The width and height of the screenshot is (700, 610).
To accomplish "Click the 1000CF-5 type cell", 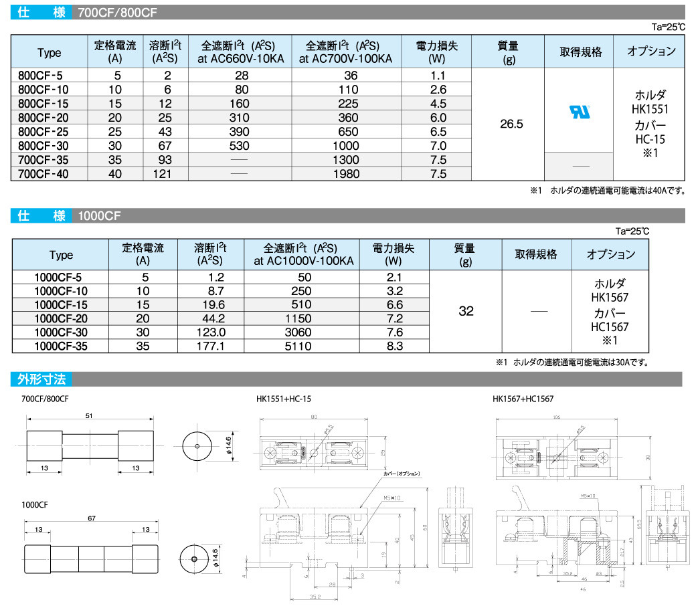I will coord(58,277).
